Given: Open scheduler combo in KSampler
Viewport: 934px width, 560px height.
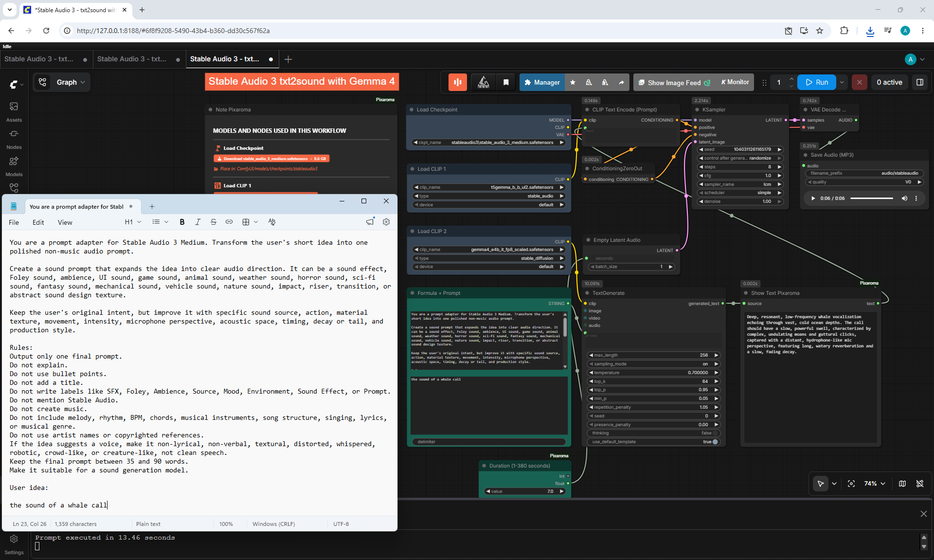Looking at the screenshot, I should coord(740,193).
